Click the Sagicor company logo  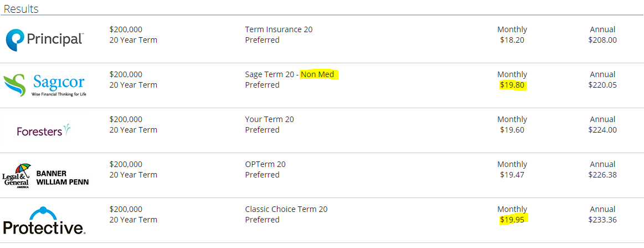(45, 85)
